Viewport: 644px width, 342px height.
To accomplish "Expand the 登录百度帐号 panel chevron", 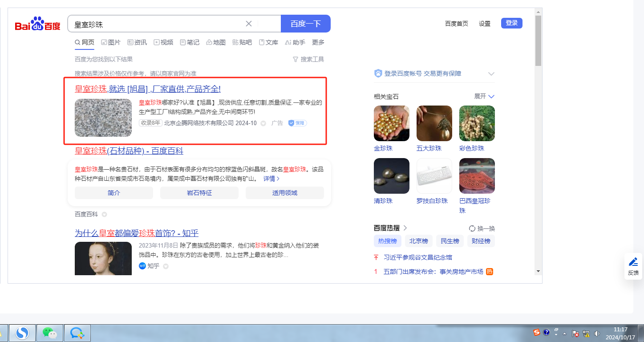I will coord(491,74).
